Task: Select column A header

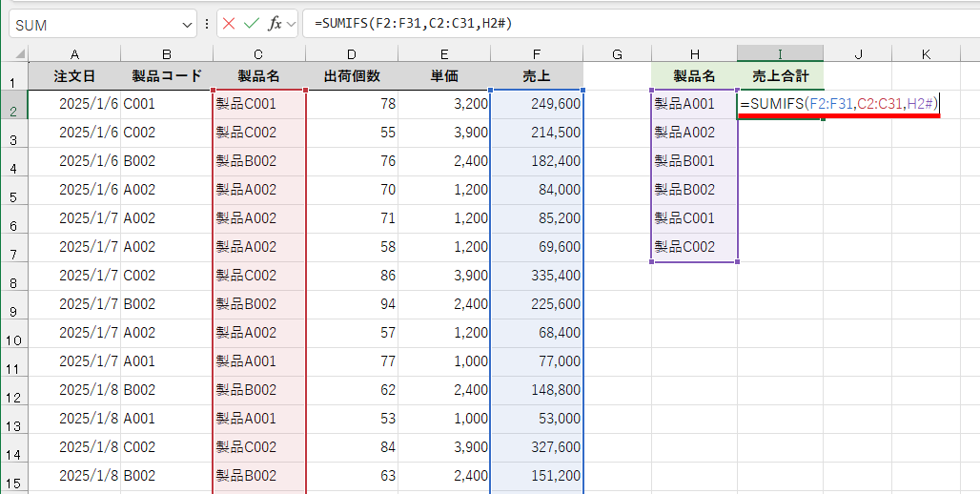Action: point(74,54)
